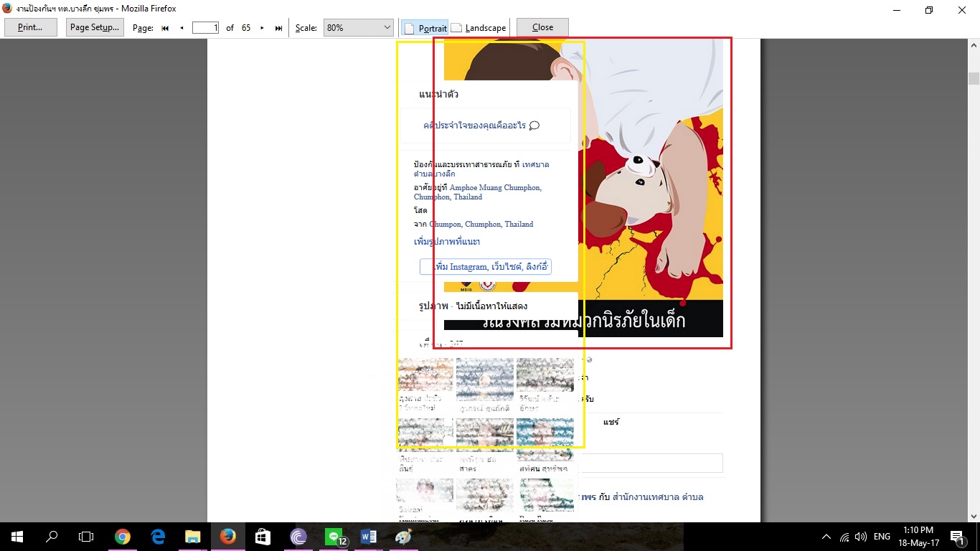Open the network status tray icon

pos(844,537)
